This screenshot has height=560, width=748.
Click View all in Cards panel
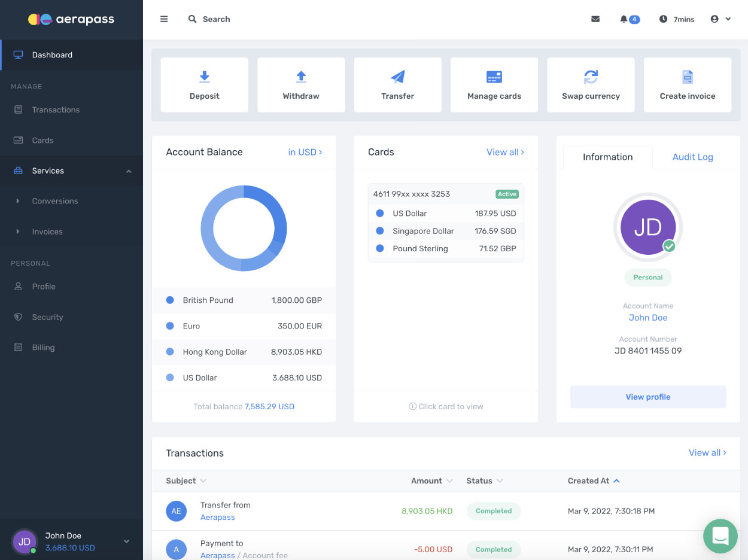point(505,152)
